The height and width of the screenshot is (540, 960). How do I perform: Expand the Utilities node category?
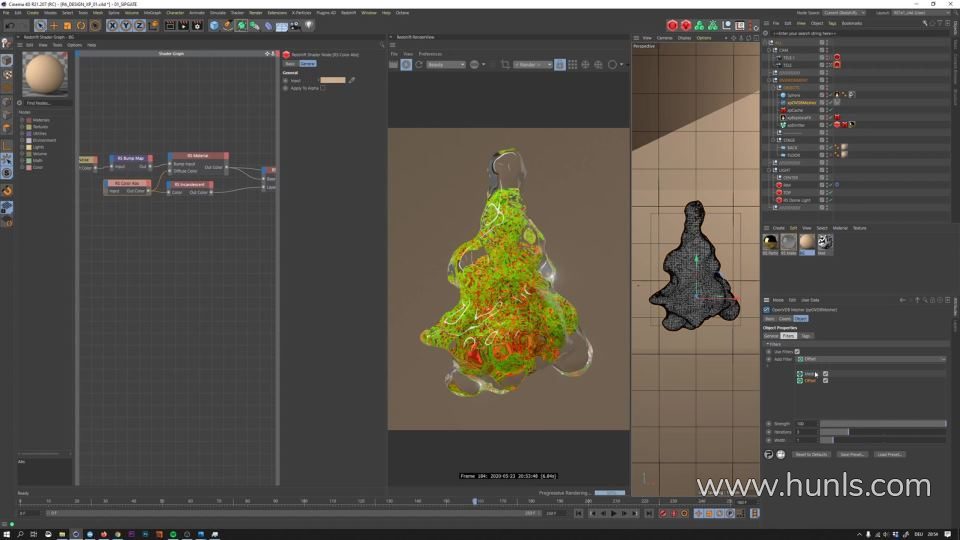[23, 133]
